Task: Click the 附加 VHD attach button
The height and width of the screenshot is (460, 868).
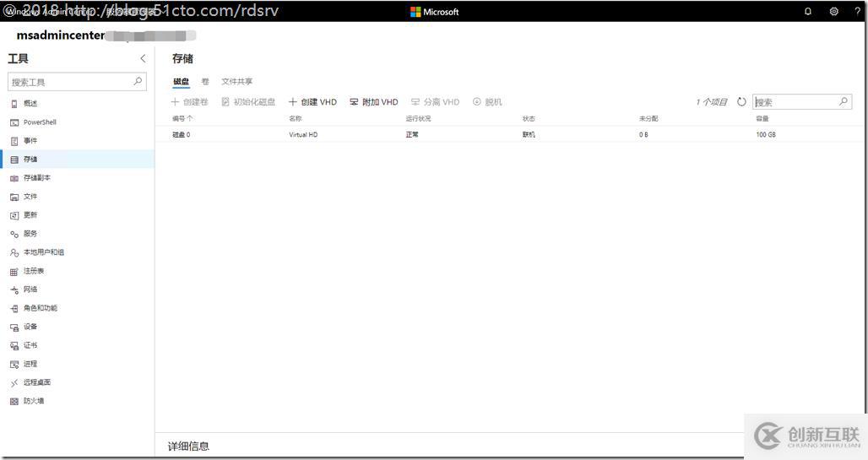Action: click(x=374, y=102)
